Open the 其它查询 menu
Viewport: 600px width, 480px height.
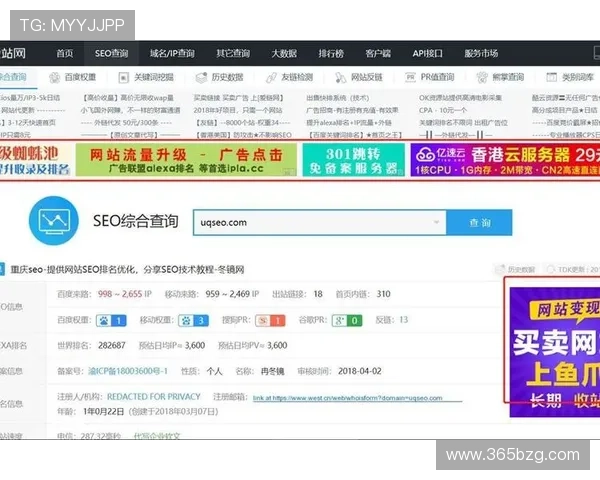(x=233, y=53)
